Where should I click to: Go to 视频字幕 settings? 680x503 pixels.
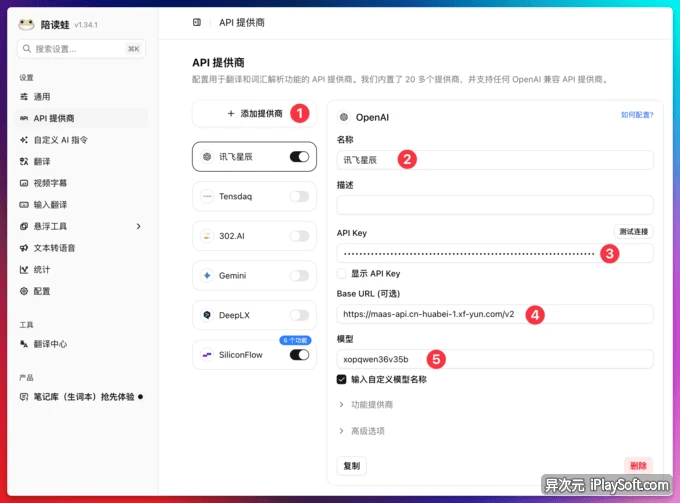pos(82,183)
